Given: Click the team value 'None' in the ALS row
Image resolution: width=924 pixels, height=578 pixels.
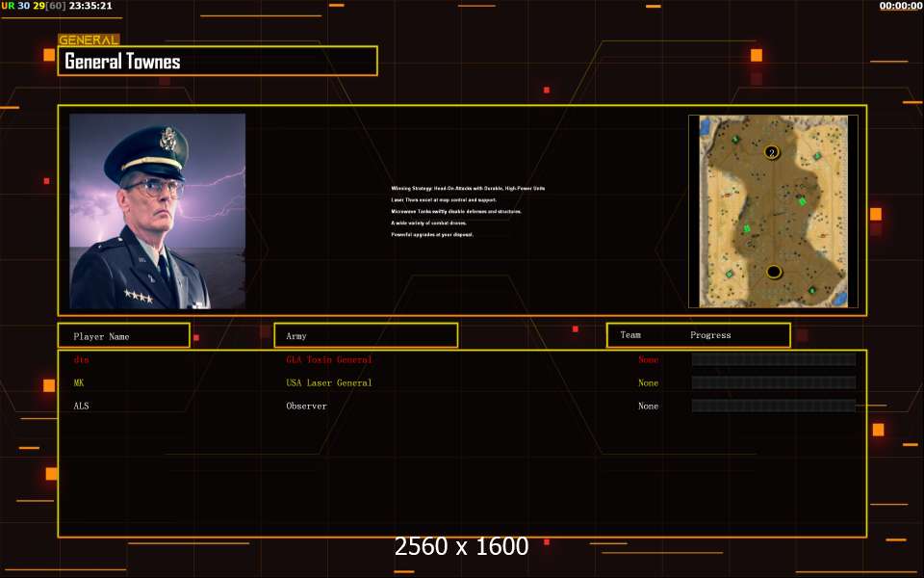Looking at the screenshot, I should click(x=648, y=406).
